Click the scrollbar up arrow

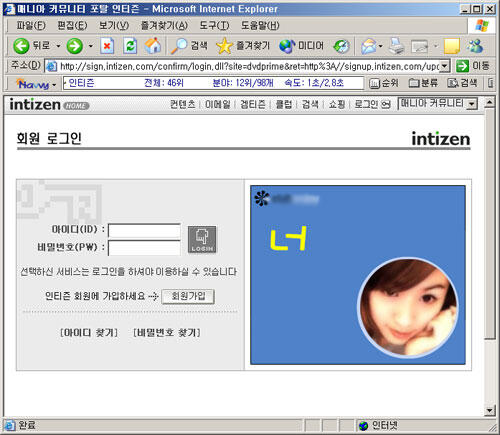489,102
